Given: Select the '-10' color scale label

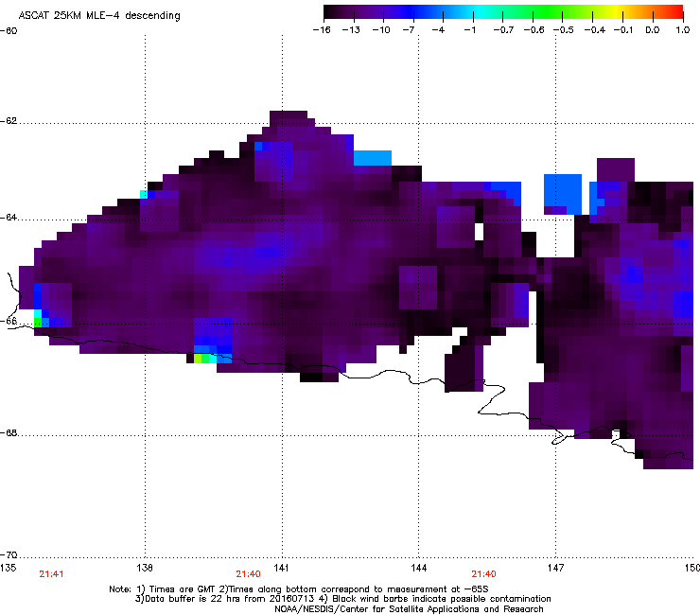Looking at the screenshot, I should (x=381, y=30).
